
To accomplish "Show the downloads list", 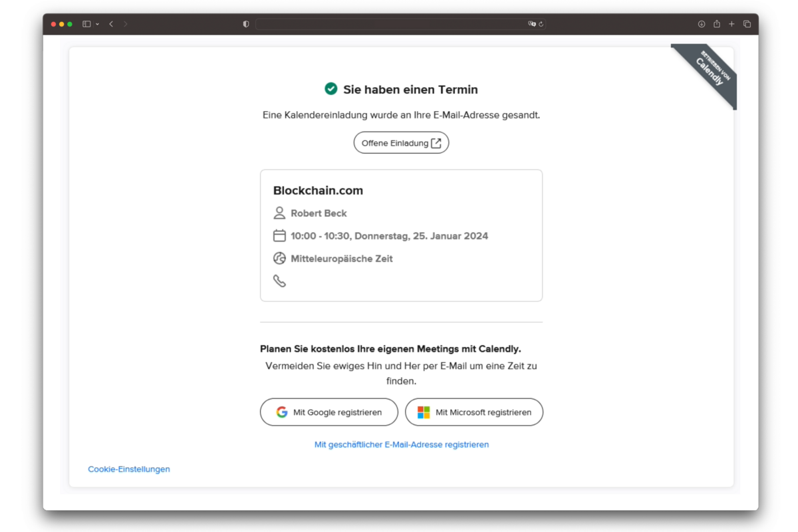I will pos(702,24).
